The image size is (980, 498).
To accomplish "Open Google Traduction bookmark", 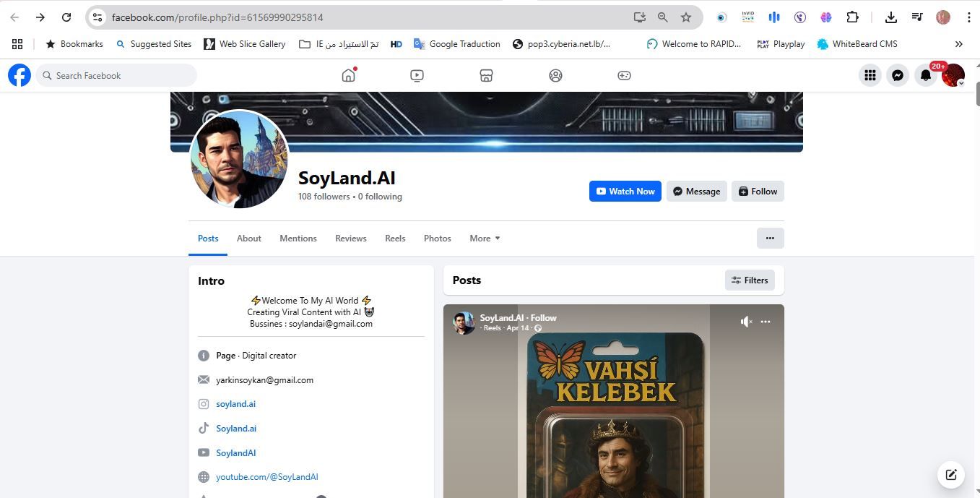I will (456, 44).
